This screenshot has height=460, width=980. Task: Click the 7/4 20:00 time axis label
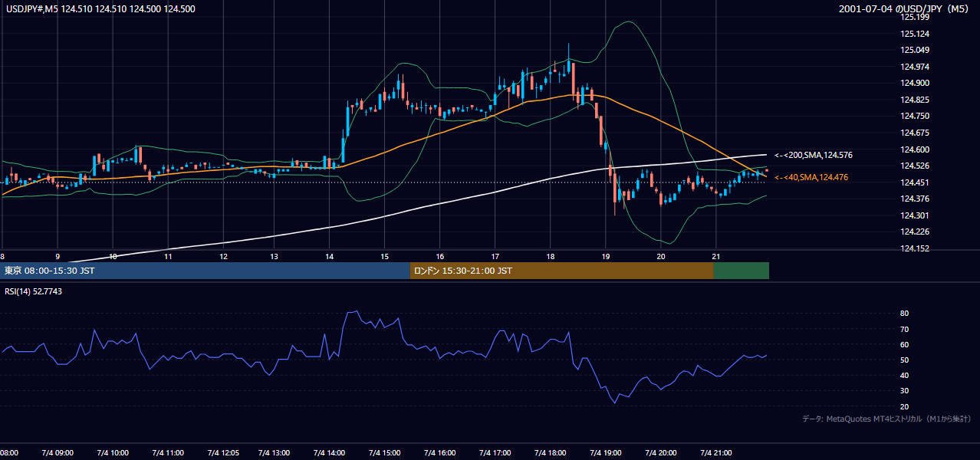(660, 453)
